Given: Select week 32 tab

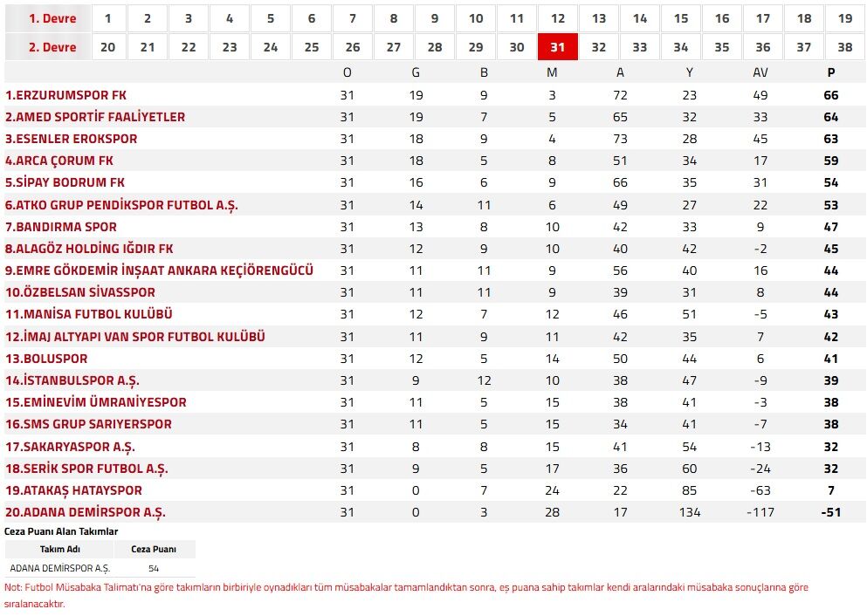Looking at the screenshot, I should coord(599,47).
